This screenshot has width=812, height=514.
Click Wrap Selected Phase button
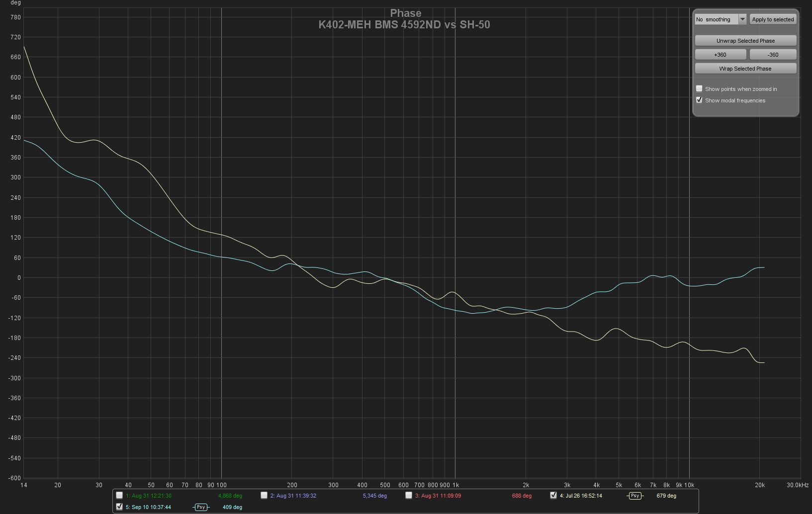pos(745,69)
